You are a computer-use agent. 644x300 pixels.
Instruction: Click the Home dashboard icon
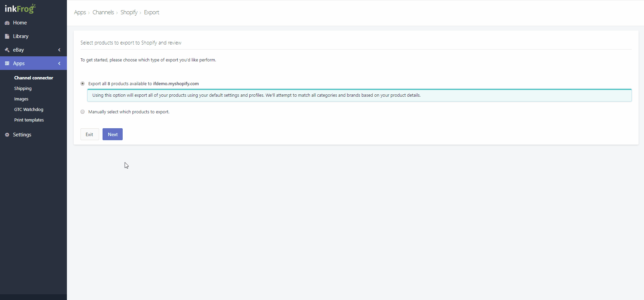coord(7,23)
